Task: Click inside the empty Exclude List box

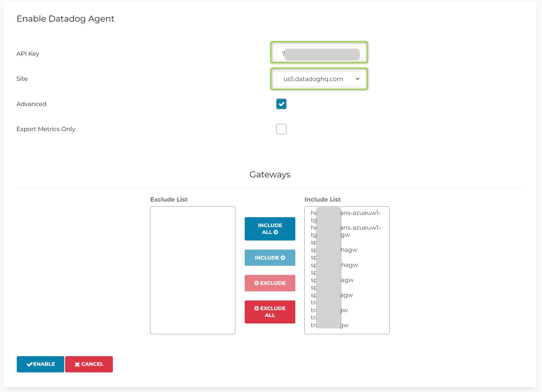Action: pyautogui.click(x=193, y=270)
